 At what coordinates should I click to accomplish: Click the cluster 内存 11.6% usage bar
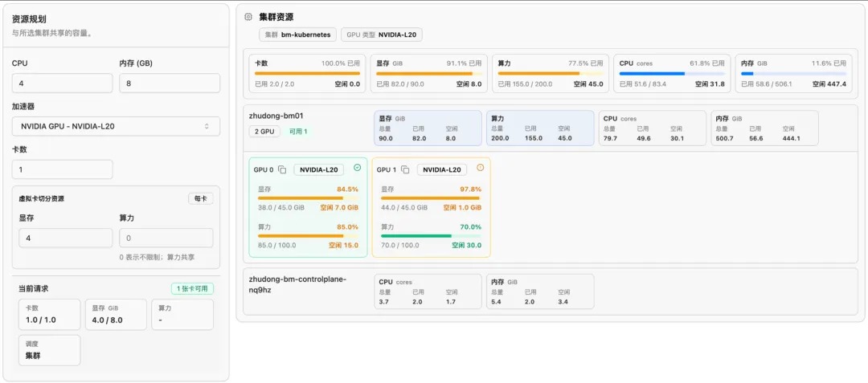794,74
